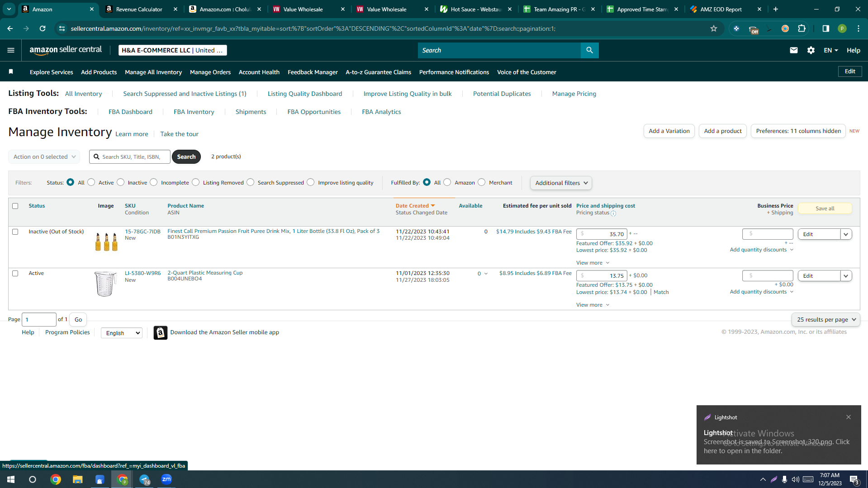Click the price field showing 35.70
The width and height of the screenshot is (868, 488).
[x=602, y=234]
